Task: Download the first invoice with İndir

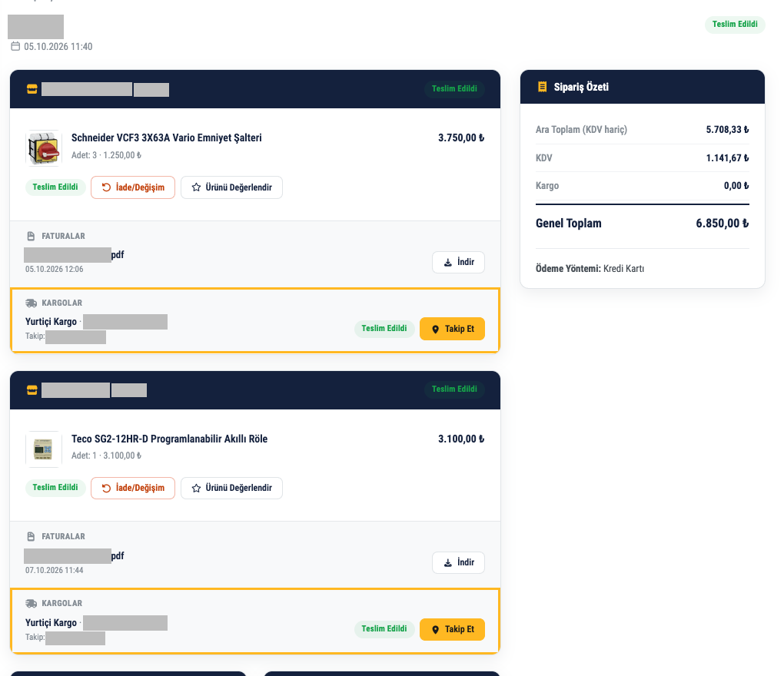Action: pos(459,262)
